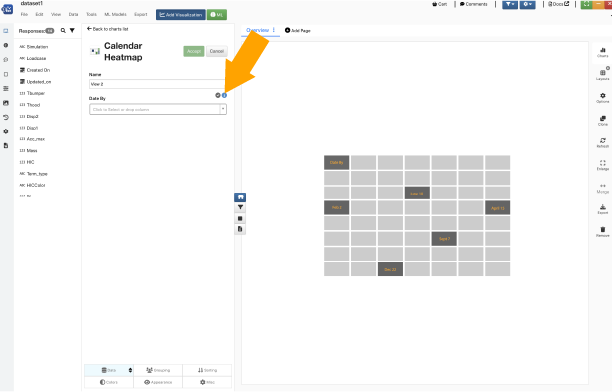
Task: Switch to the Colors settings tab
Action: [109, 382]
